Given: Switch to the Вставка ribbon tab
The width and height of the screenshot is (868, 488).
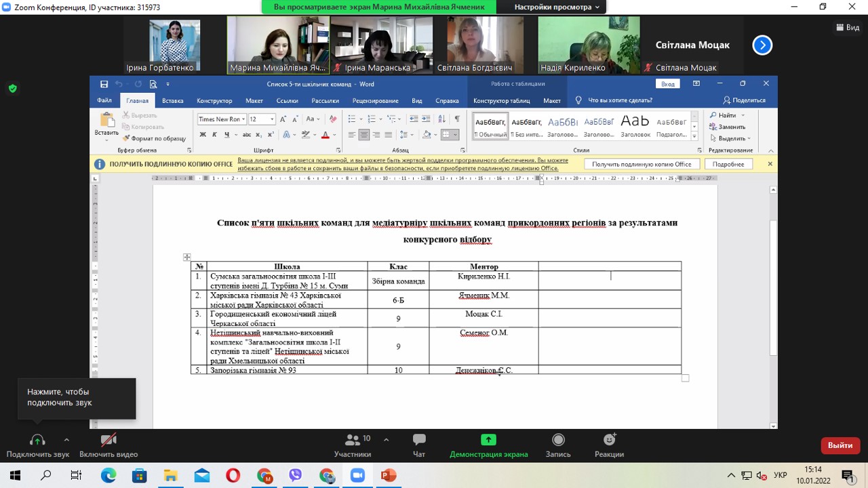Looking at the screenshot, I should point(172,100).
